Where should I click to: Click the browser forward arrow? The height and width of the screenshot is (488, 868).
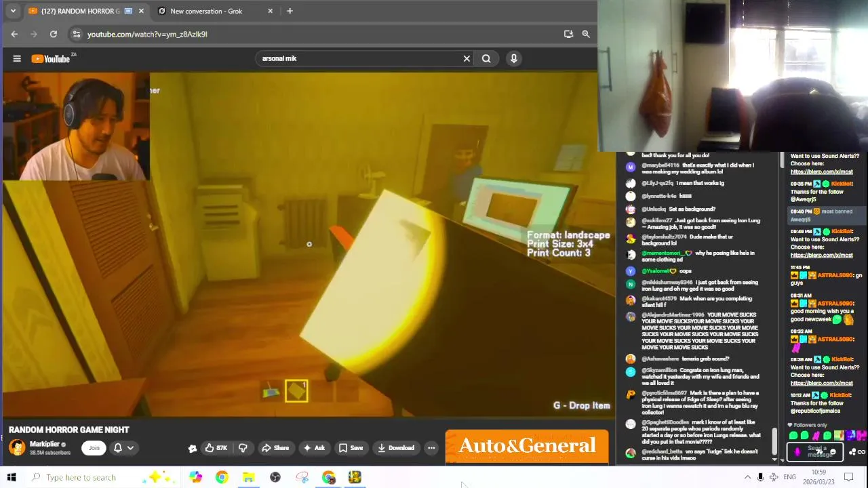(34, 34)
